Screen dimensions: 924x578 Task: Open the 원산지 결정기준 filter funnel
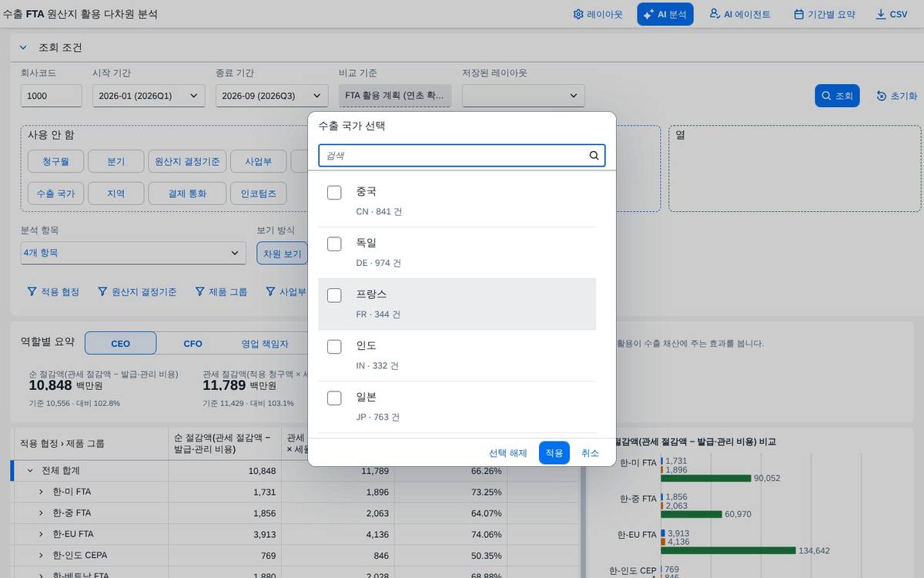(102, 292)
